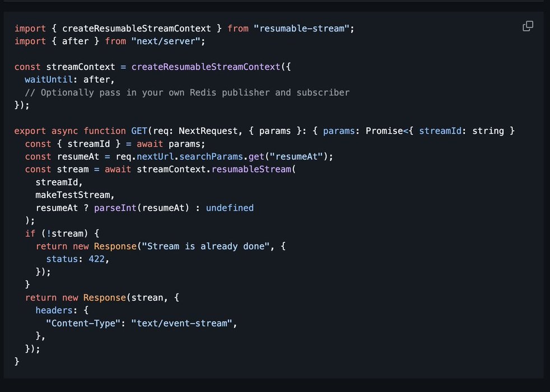Click the GET function name
Image resolution: width=550 pixels, height=392 pixels.
(139, 131)
